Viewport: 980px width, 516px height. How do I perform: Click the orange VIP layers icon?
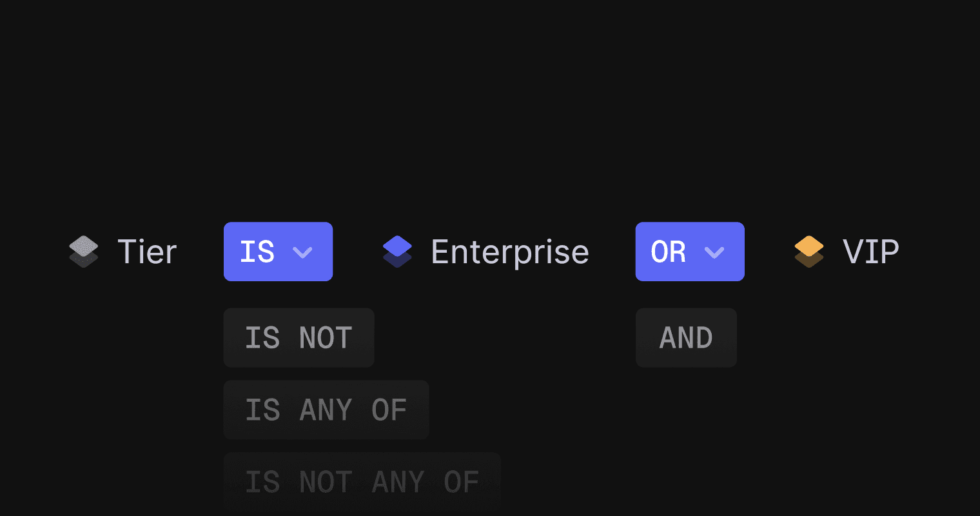click(809, 252)
